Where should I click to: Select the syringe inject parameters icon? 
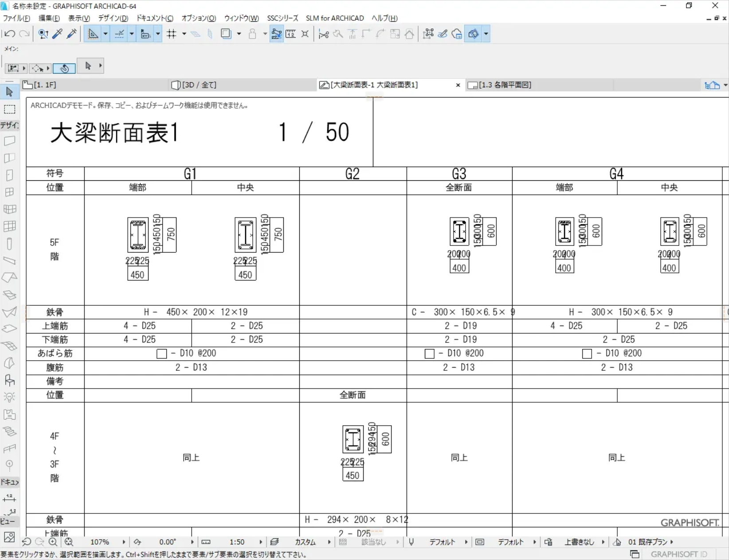pos(71,34)
